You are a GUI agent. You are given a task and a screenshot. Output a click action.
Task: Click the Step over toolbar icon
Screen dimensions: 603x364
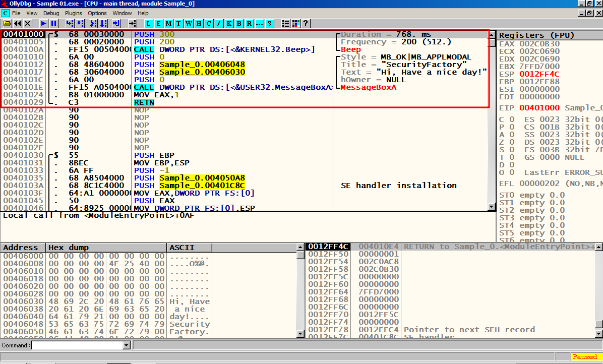click(x=80, y=24)
